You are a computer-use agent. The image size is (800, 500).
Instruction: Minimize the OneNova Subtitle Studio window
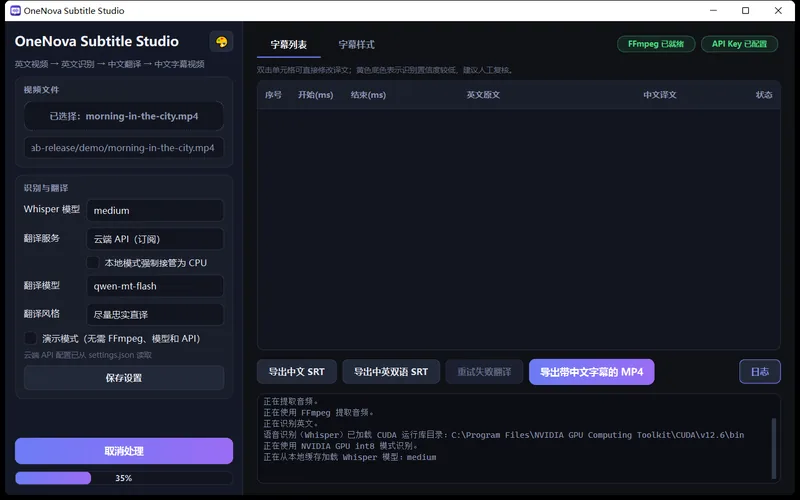tap(713, 11)
